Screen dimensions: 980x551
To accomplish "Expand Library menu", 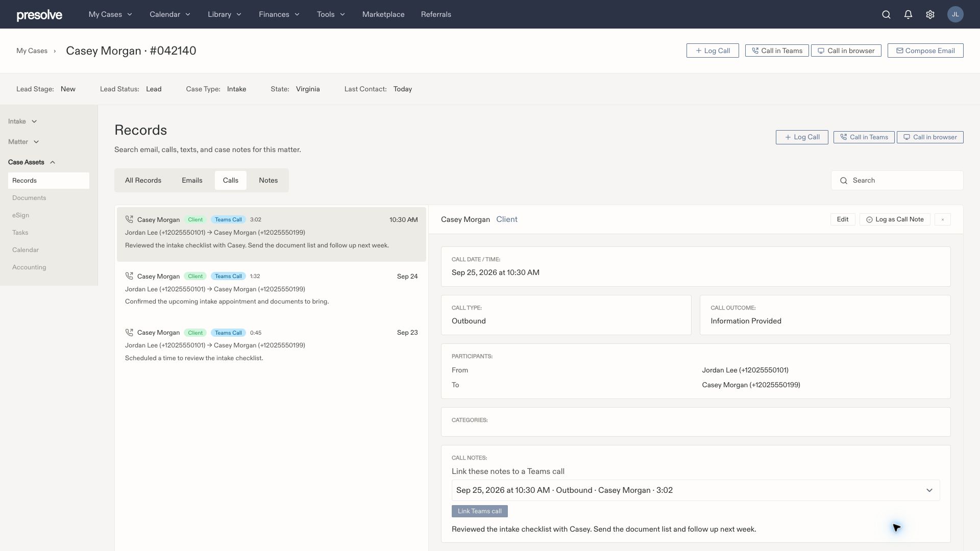I will coord(225,14).
